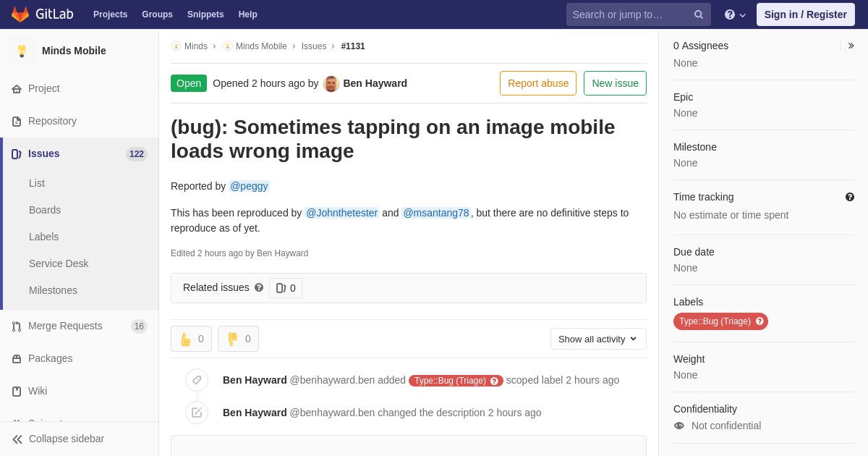868x456 pixels.
Task: Open the Help question mark menu
Action: pos(735,14)
